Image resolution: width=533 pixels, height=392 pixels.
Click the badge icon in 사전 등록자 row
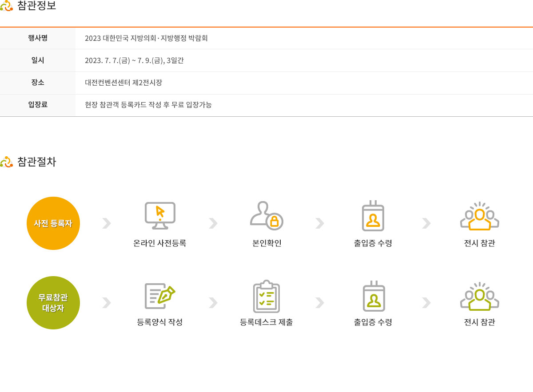point(373,215)
